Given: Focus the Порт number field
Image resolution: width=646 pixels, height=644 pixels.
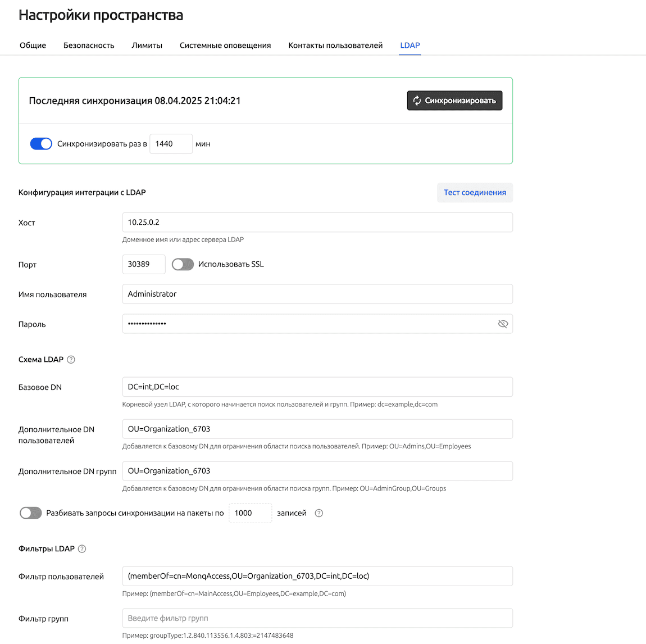Looking at the screenshot, I should (x=144, y=264).
